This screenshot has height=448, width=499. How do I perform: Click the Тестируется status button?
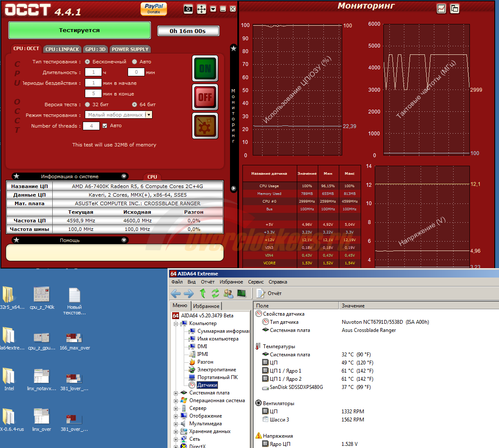coord(80,30)
